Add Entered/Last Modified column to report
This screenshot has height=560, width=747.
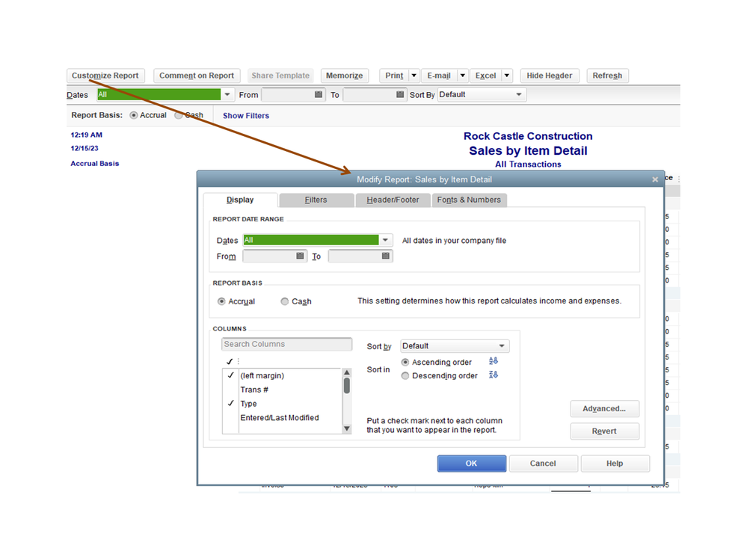[280, 418]
